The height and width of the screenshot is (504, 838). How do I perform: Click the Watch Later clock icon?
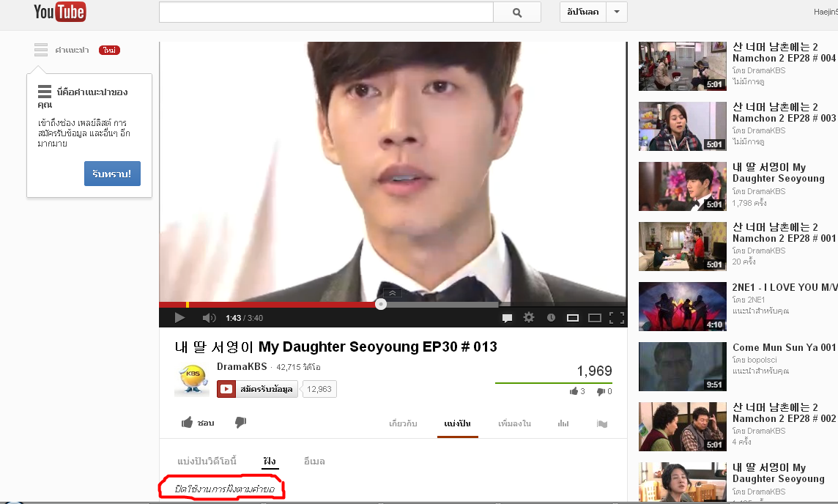click(x=551, y=317)
